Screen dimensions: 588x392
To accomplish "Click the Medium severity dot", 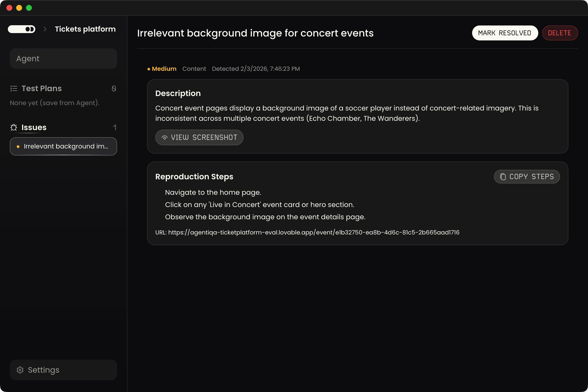I will (148, 69).
